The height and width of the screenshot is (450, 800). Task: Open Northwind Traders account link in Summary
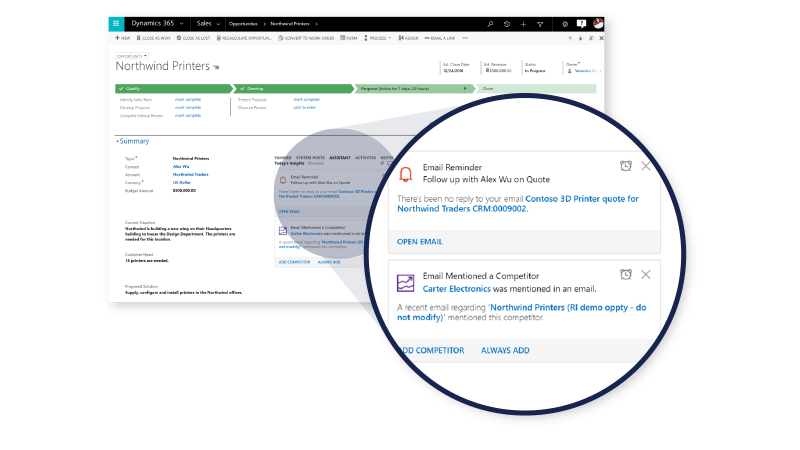click(x=190, y=174)
